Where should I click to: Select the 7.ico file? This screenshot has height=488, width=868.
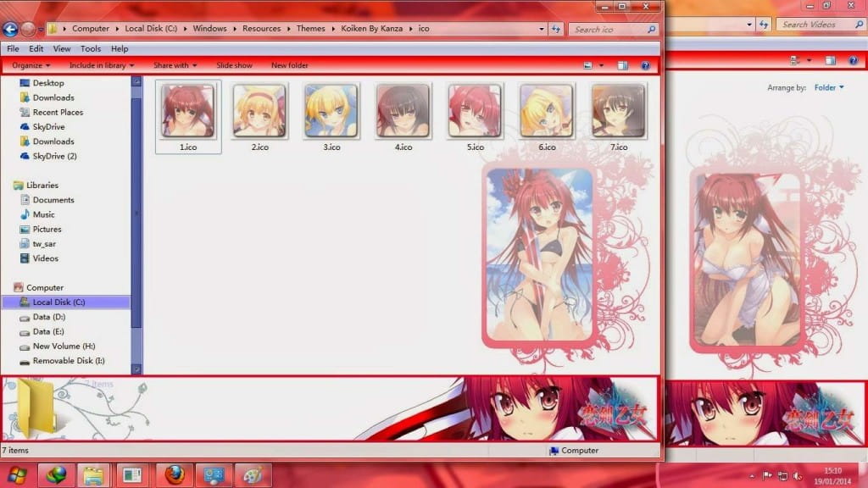coord(618,117)
